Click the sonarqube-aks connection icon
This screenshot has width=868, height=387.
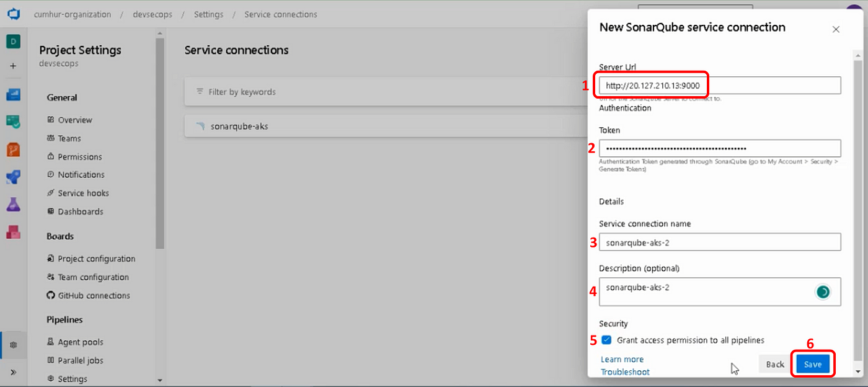pyautogui.click(x=200, y=126)
